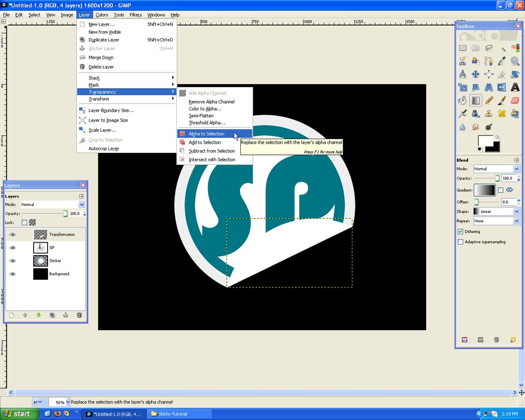Toggle the lock pixels checkbox in Layers
Image resolution: width=525 pixels, height=420 pixels.
tap(24, 223)
